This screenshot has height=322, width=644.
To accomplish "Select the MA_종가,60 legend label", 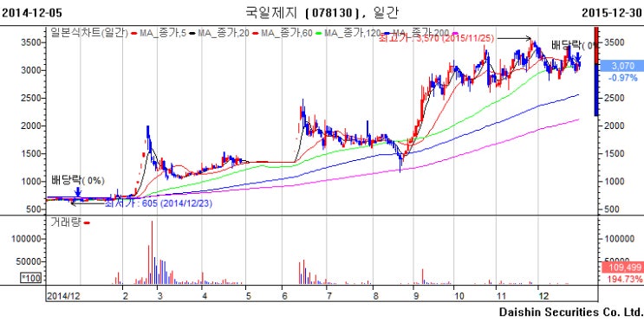I will (288, 33).
